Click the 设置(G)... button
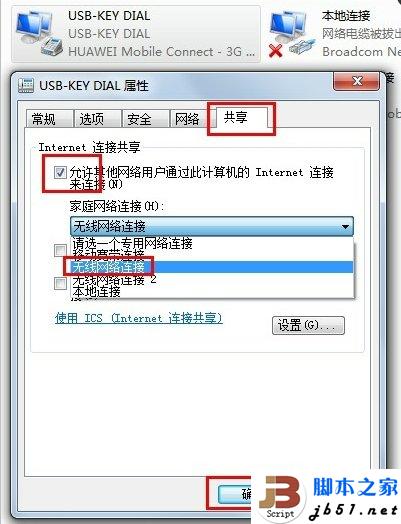This screenshot has height=524, width=401. coord(308,325)
